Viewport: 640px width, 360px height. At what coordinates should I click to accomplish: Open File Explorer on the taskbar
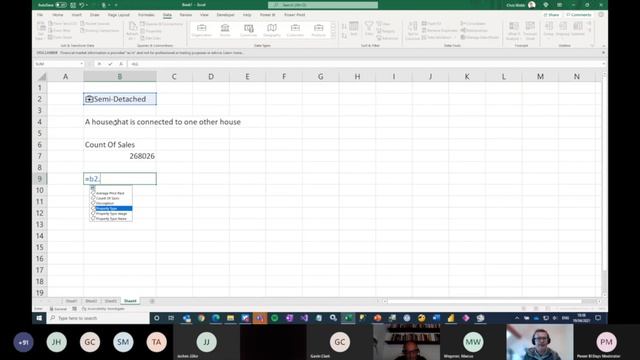(230, 318)
